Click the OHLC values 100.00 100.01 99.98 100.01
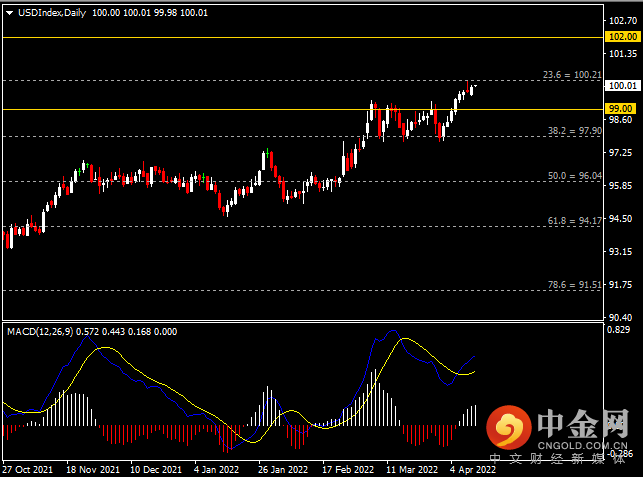The image size is (643, 477). [150, 13]
